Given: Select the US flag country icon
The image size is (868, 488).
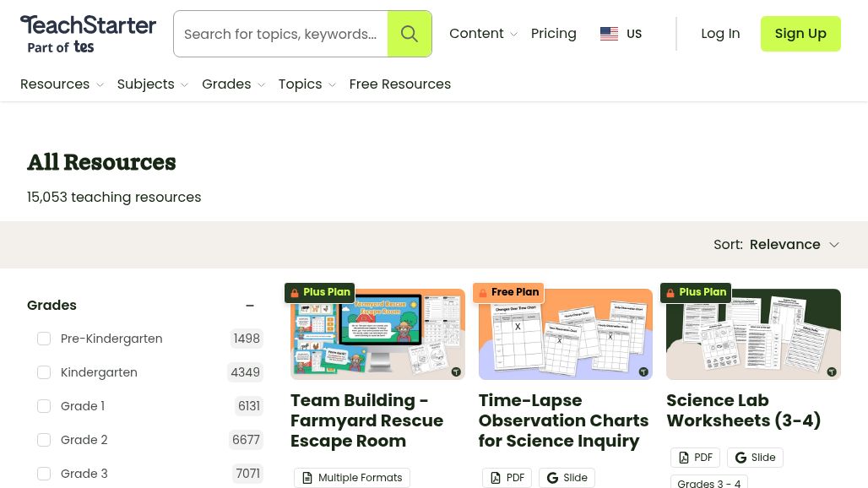Looking at the screenshot, I should (x=609, y=34).
